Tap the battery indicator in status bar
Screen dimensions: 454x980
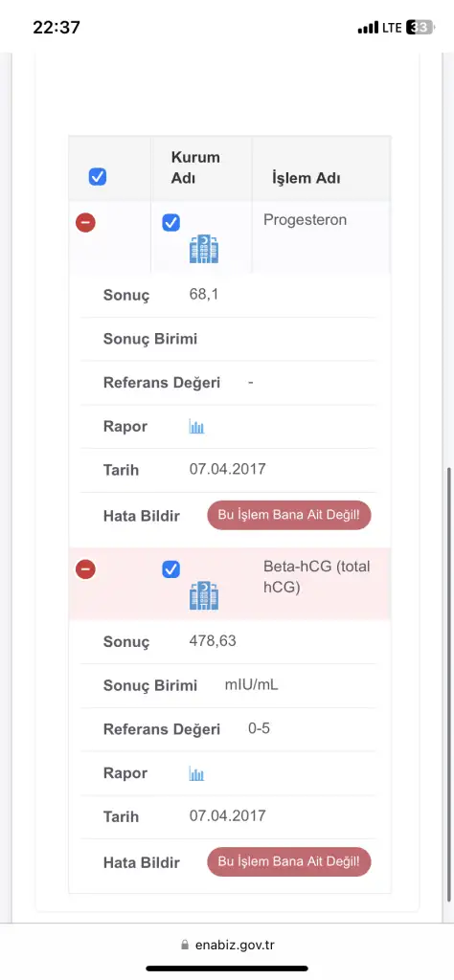[419, 28]
